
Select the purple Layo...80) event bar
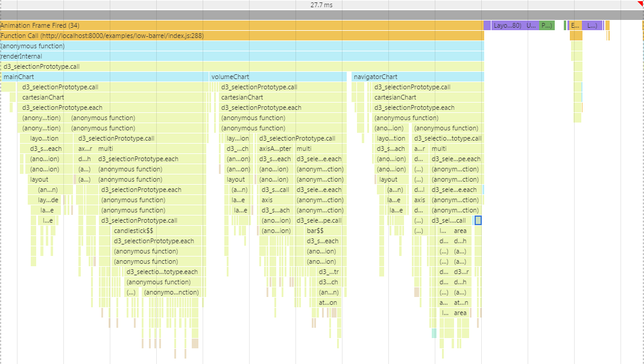coord(508,25)
